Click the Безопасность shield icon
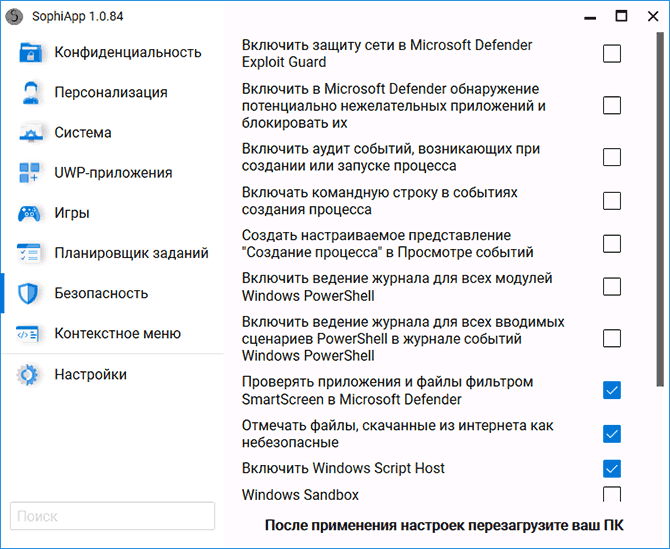Viewport: 670px width, 549px height. click(x=28, y=293)
